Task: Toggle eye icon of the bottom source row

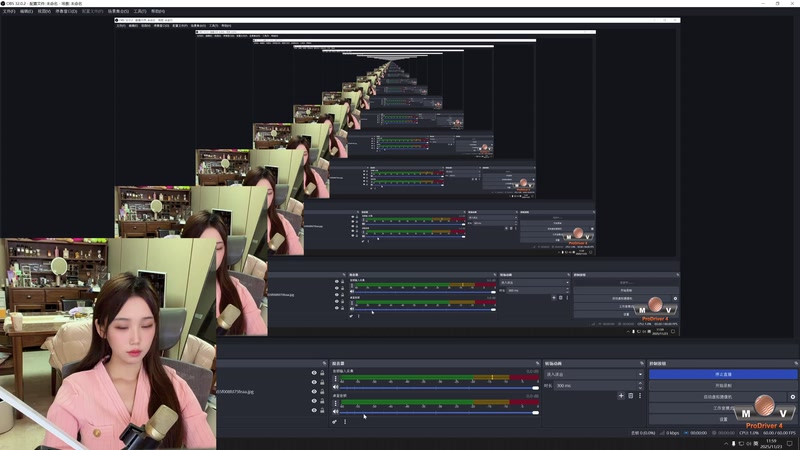Action: click(x=314, y=410)
